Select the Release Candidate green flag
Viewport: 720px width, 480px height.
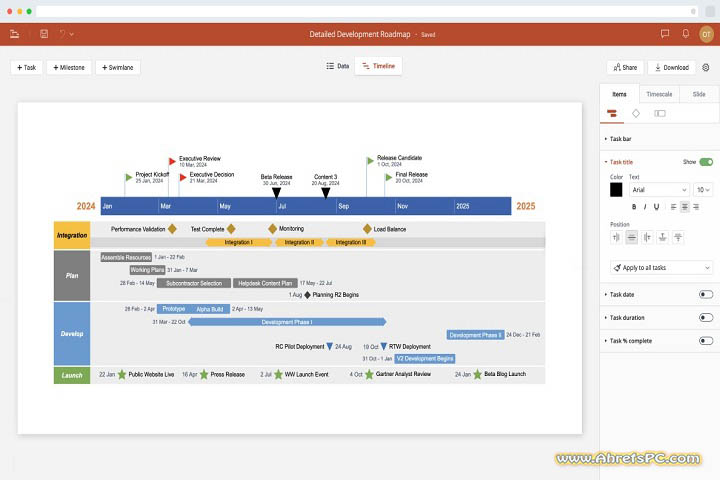370,160
